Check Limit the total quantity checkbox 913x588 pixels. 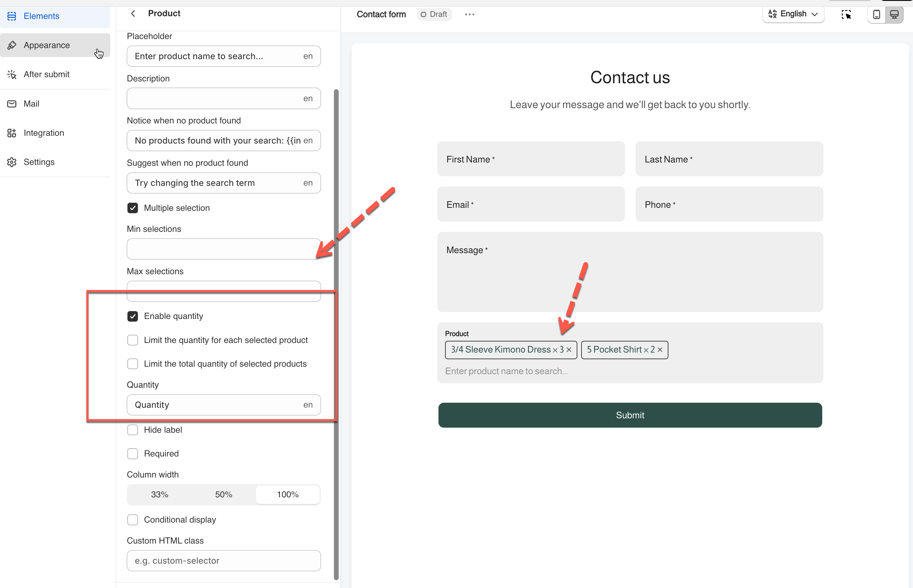(x=133, y=364)
